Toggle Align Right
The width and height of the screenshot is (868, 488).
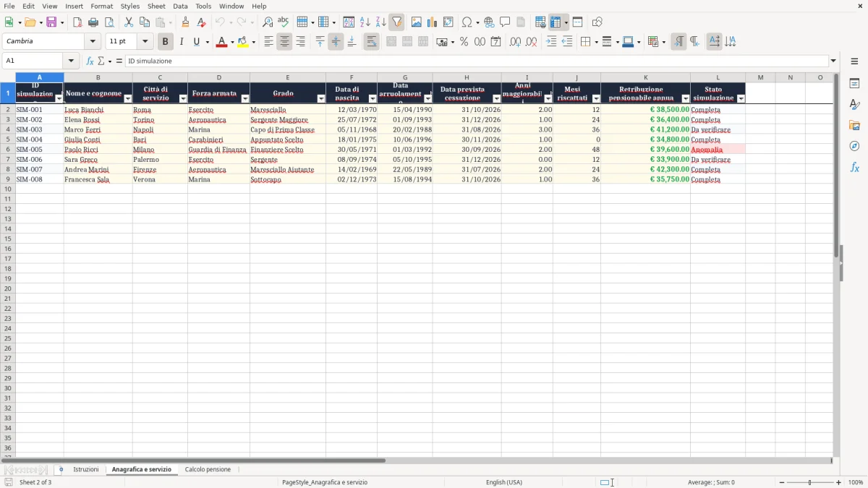click(300, 42)
